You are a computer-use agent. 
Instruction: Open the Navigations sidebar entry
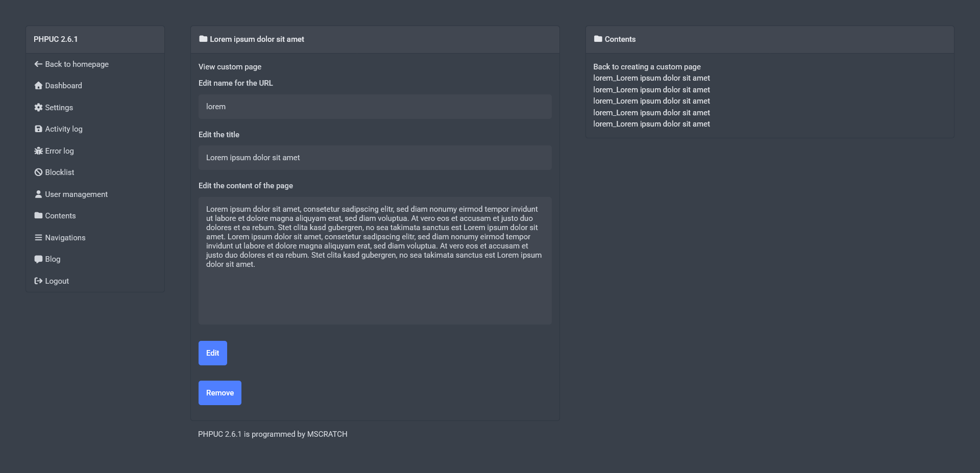click(65, 238)
